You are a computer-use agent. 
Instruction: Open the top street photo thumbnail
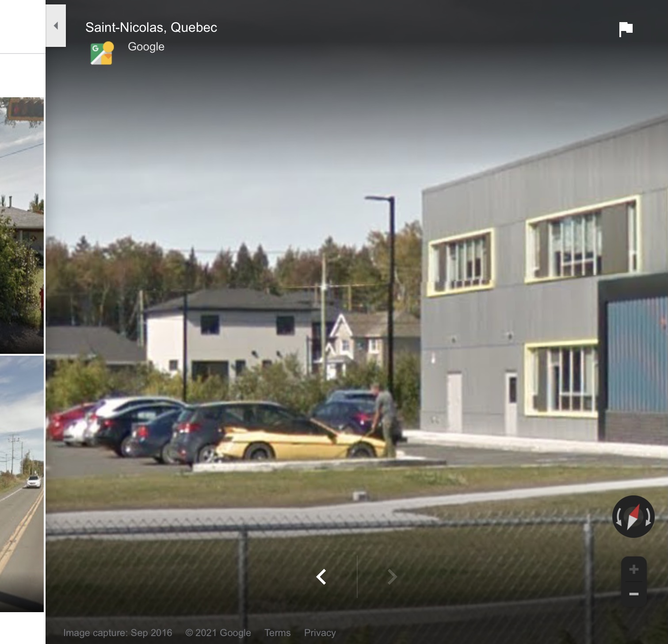click(22, 226)
